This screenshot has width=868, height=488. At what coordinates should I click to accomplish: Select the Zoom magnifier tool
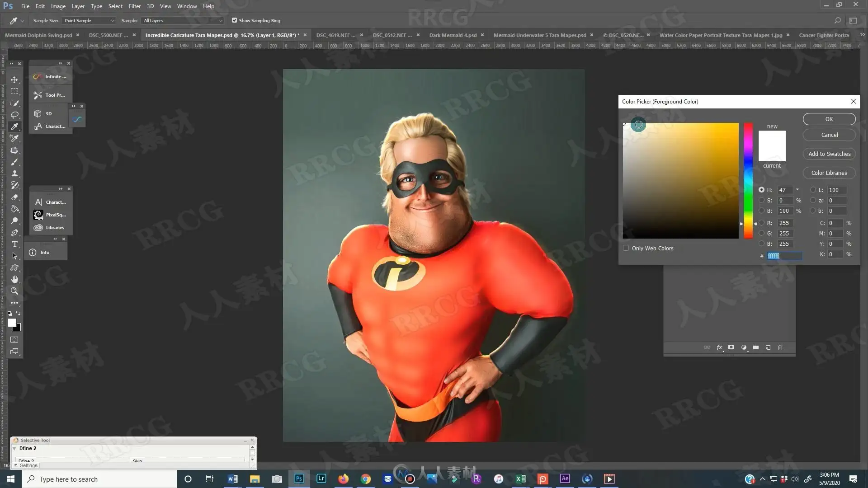tap(14, 291)
